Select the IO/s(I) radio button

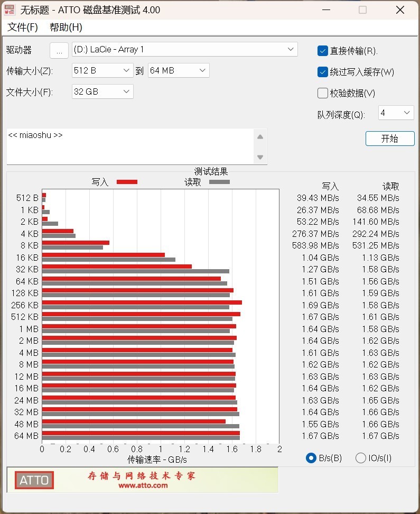click(x=361, y=458)
